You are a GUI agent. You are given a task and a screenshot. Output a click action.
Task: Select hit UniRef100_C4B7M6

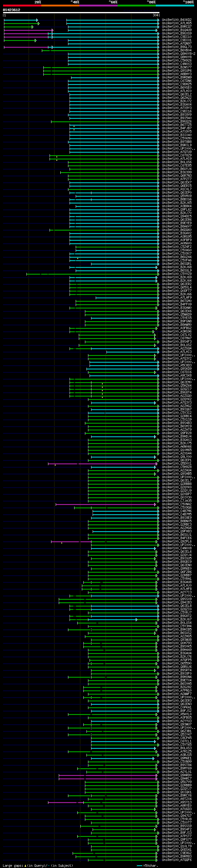point(177,511)
